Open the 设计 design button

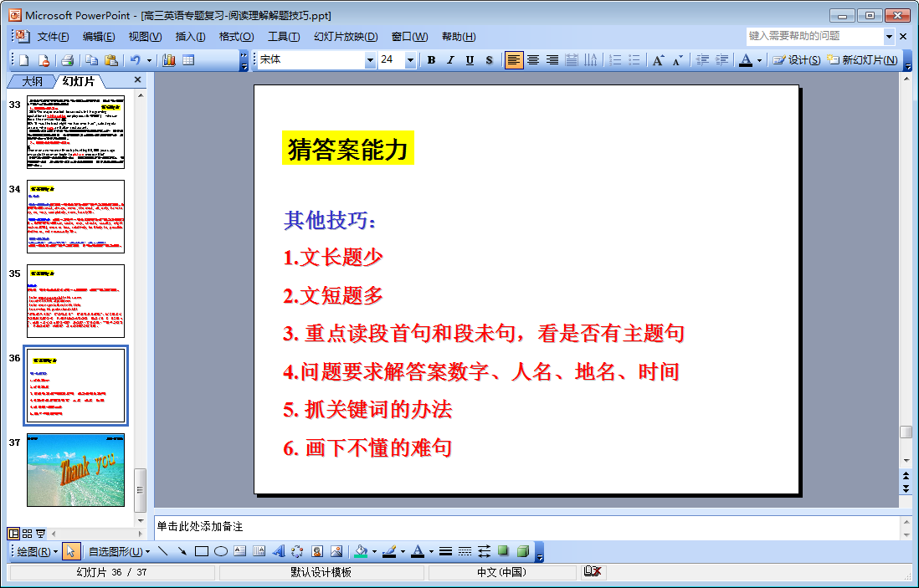tap(796, 60)
